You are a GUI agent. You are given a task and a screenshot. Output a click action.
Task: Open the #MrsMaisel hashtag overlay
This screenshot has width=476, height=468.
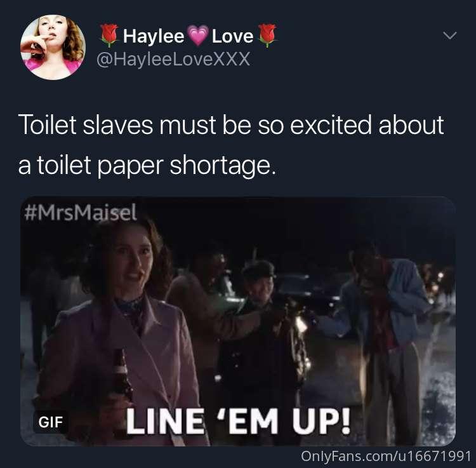(x=81, y=212)
